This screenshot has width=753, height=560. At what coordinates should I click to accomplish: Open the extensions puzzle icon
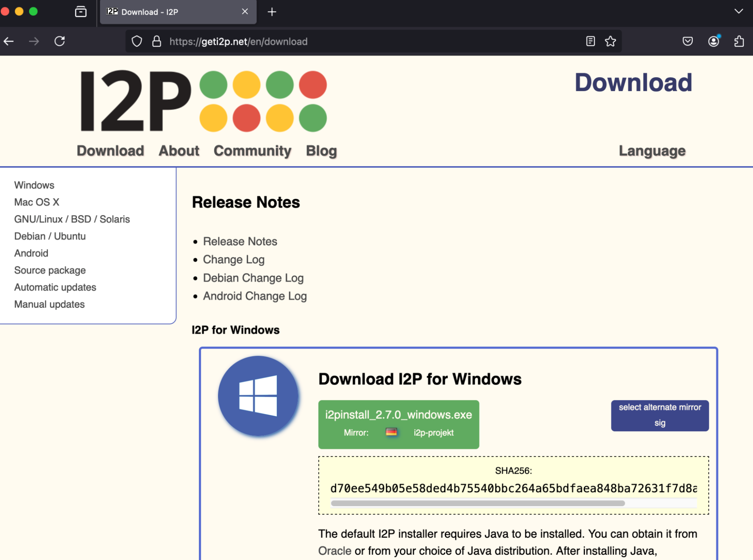pyautogui.click(x=739, y=41)
